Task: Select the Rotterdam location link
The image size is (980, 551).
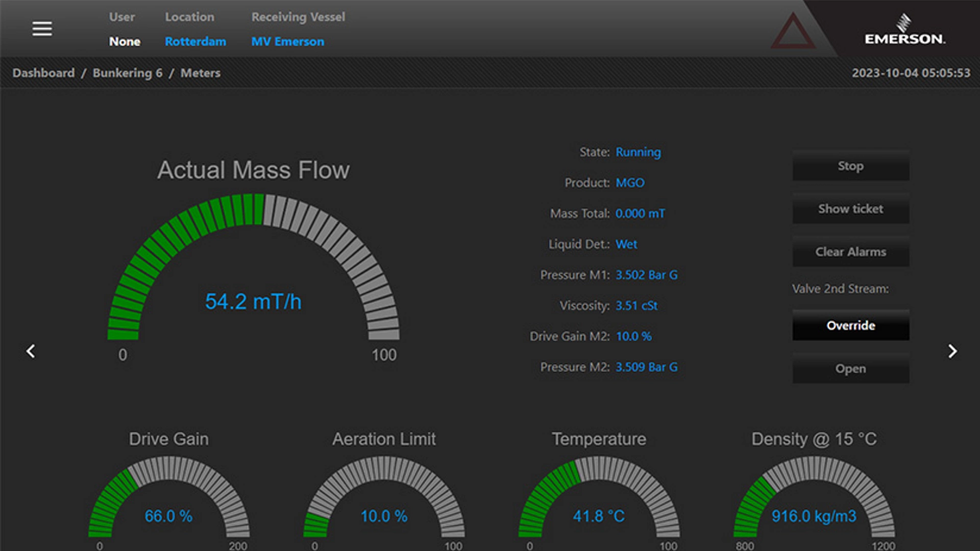Action: [x=195, y=41]
